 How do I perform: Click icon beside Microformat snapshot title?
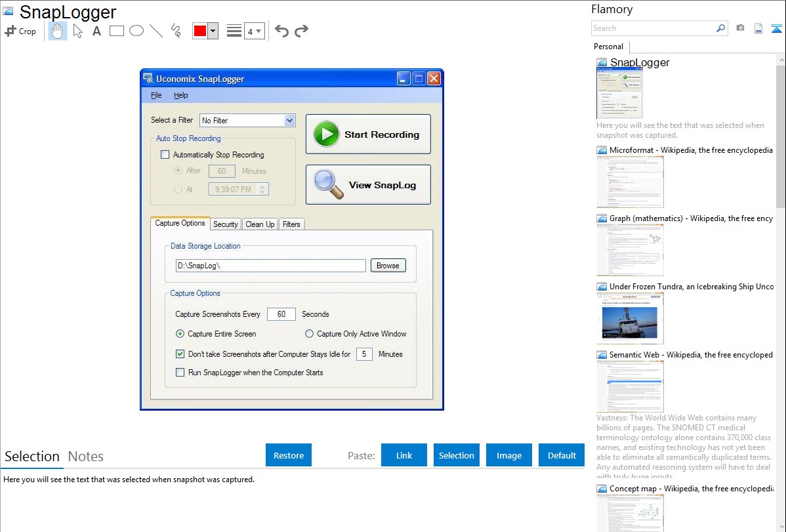click(602, 150)
